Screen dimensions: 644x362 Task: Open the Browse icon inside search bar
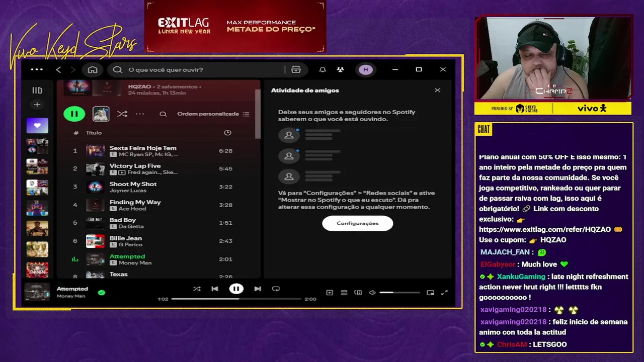click(x=296, y=69)
